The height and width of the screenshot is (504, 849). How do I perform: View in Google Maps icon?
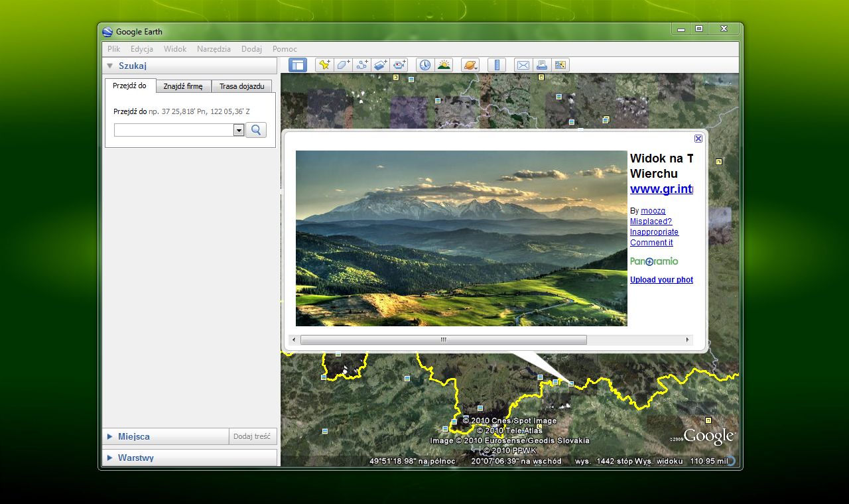coord(560,65)
